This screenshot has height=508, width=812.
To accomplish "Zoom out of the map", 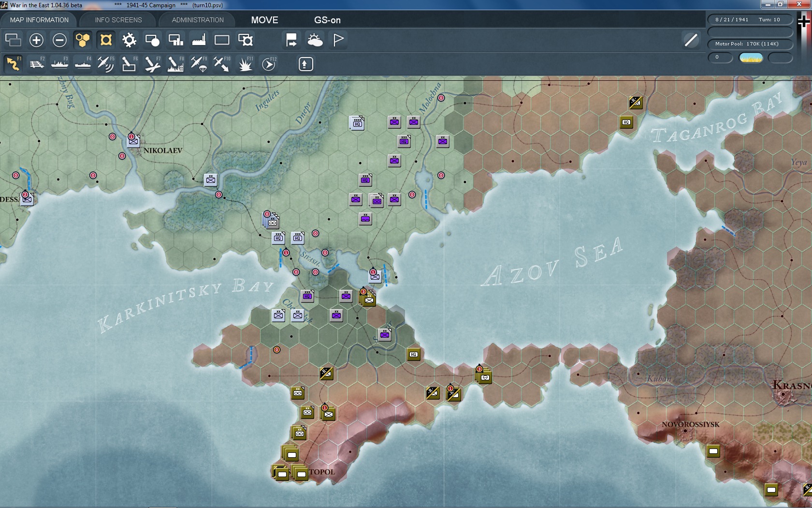I will coord(59,40).
